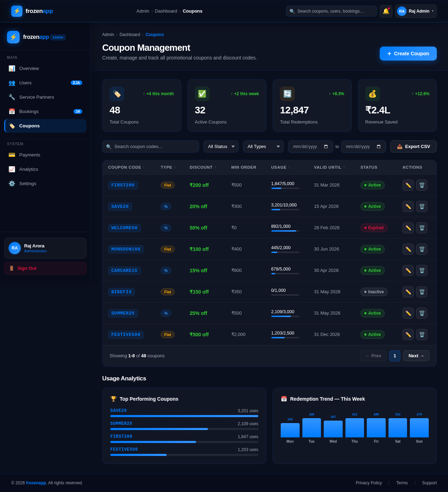Click the Create Coupon button
The height and width of the screenshot is (492, 448).
pos(408,54)
